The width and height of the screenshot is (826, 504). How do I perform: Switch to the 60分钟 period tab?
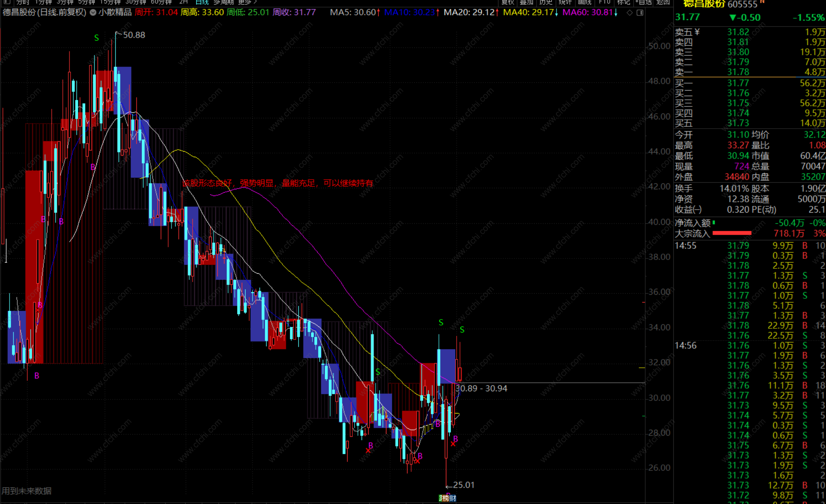point(161,2)
